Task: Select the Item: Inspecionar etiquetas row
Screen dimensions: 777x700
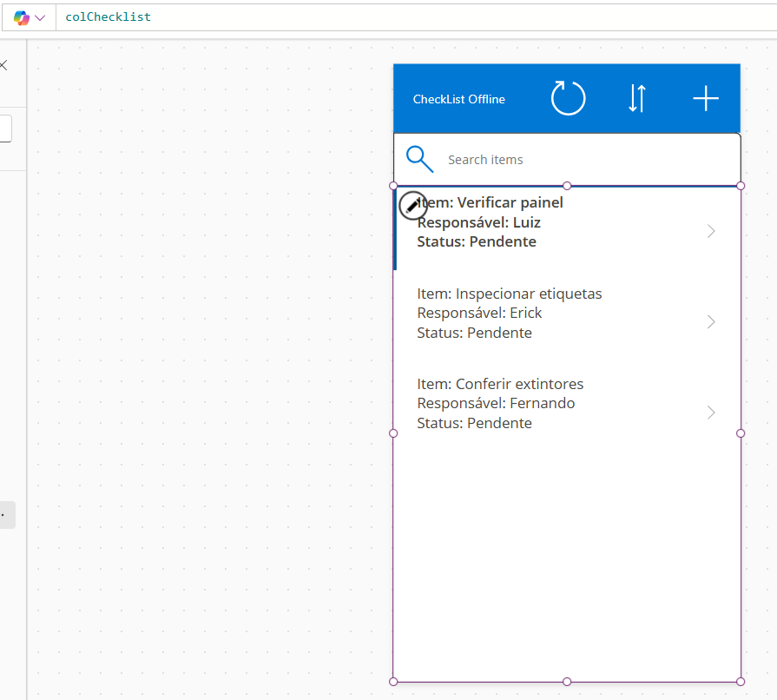Action: 510,294
